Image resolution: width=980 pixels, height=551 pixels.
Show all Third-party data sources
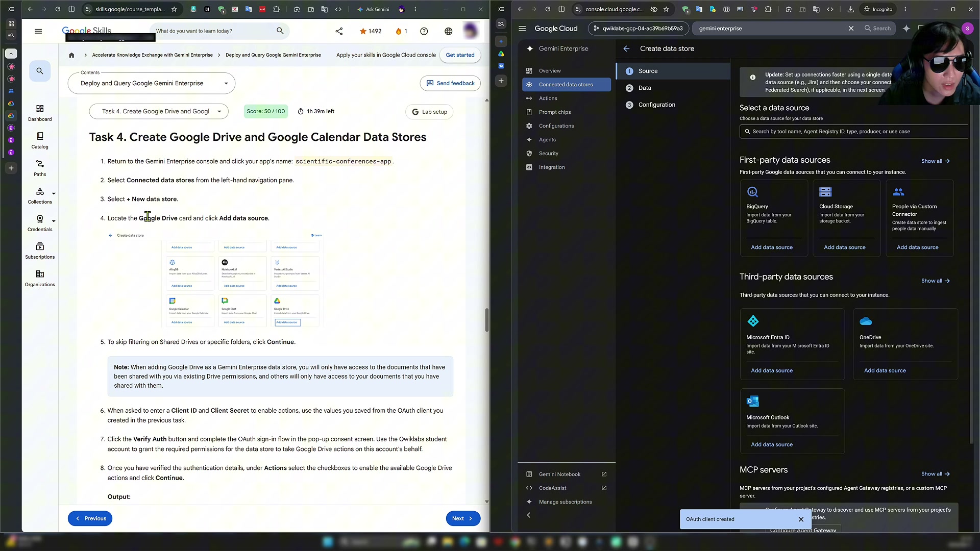coord(935,281)
